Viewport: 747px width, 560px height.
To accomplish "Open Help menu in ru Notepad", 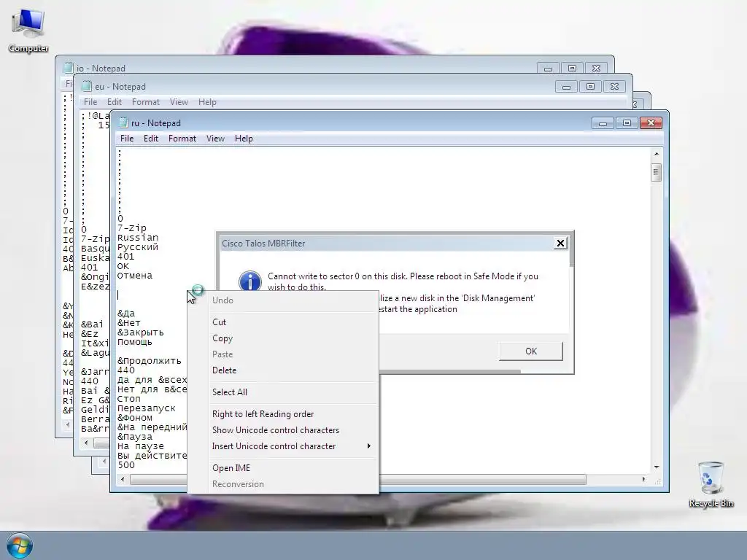I will tap(244, 139).
